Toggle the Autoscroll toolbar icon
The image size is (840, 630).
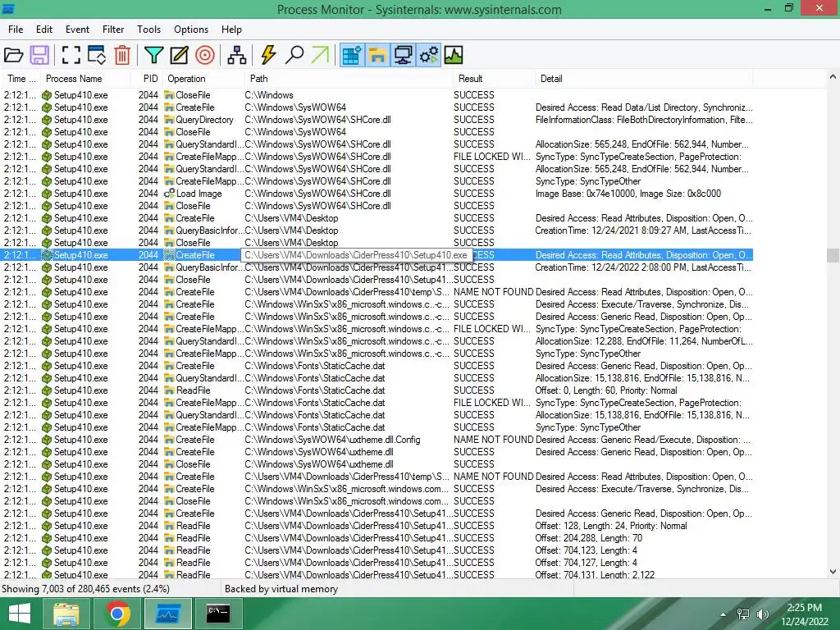(x=97, y=55)
